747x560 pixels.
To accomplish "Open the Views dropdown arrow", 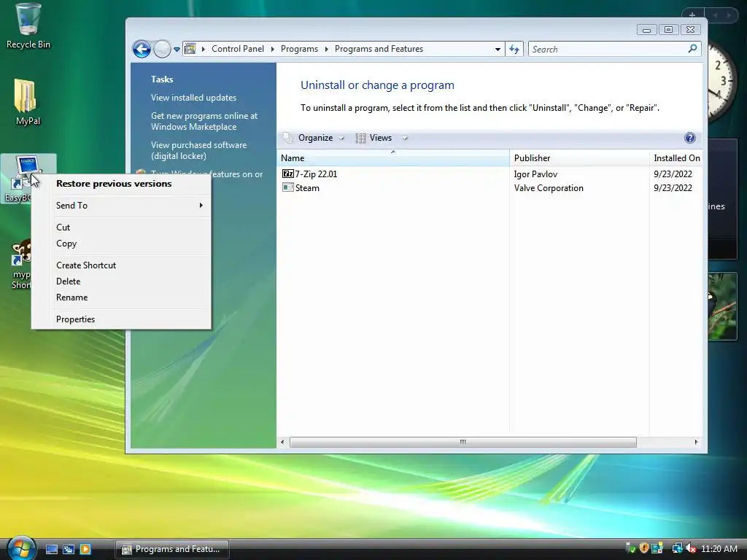I will [x=405, y=138].
